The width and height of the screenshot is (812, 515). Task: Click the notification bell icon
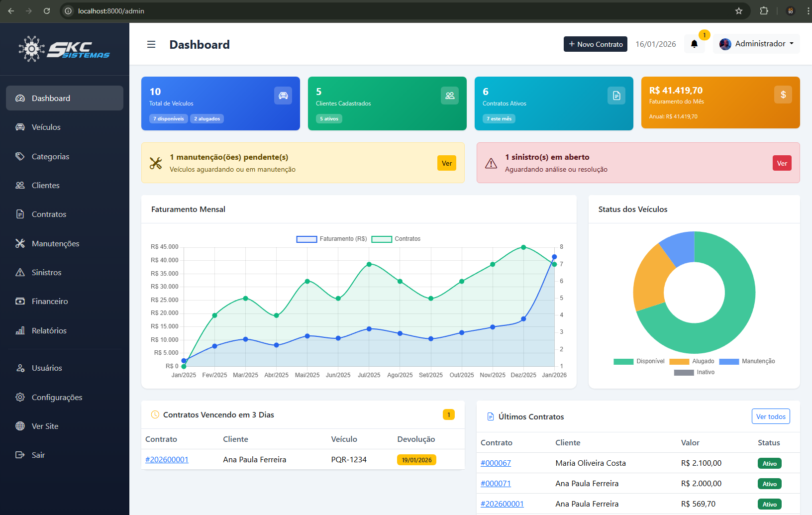(x=694, y=44)
